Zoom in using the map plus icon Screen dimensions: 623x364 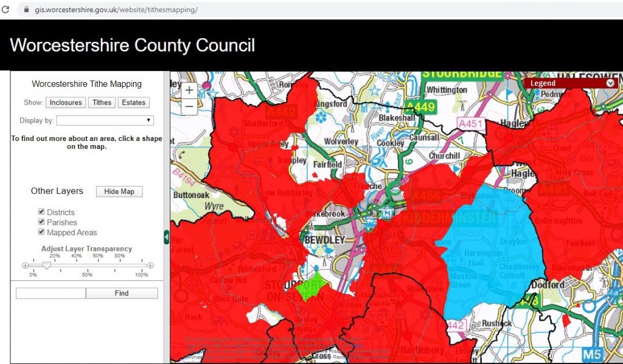pos(189,90)
